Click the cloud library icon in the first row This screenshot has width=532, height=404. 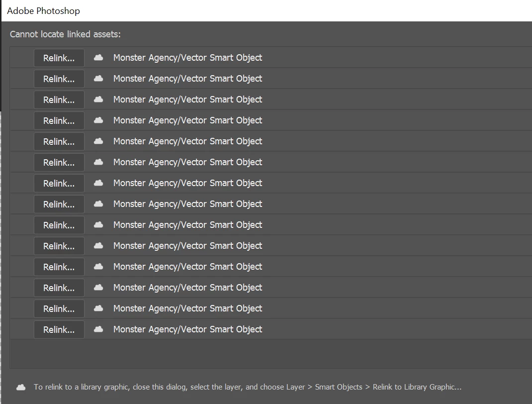98,57
